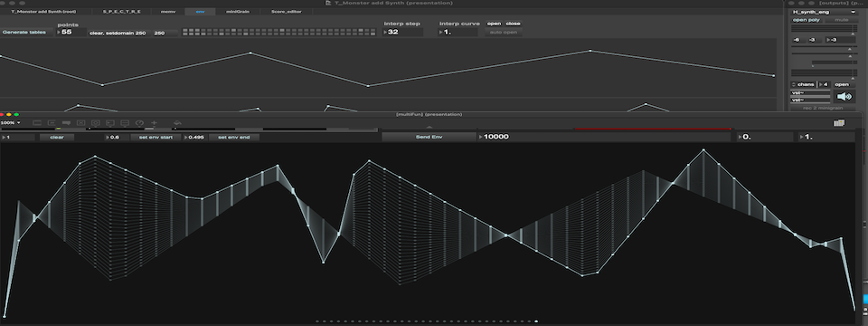
Task: Open the miniGrain tab
Action: tap(238, 11)
